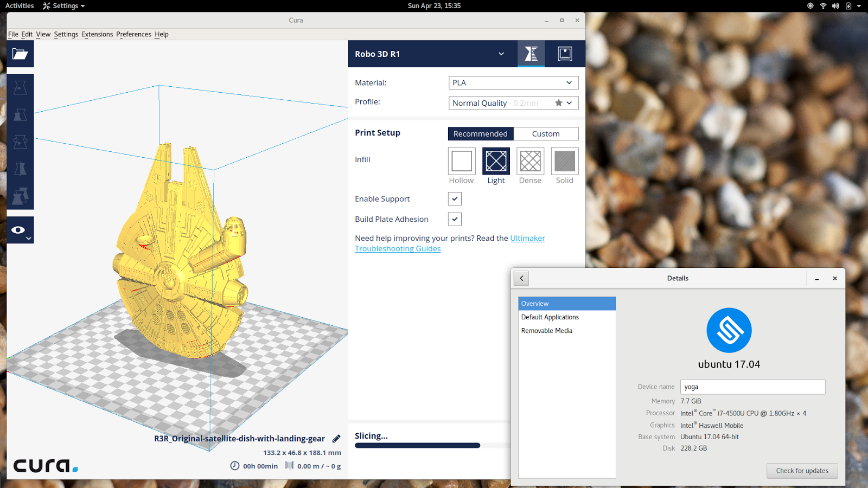Select Overview in Details sidebar
The width and height of the screenshot is (868, 488).
[x=567, y=304]
